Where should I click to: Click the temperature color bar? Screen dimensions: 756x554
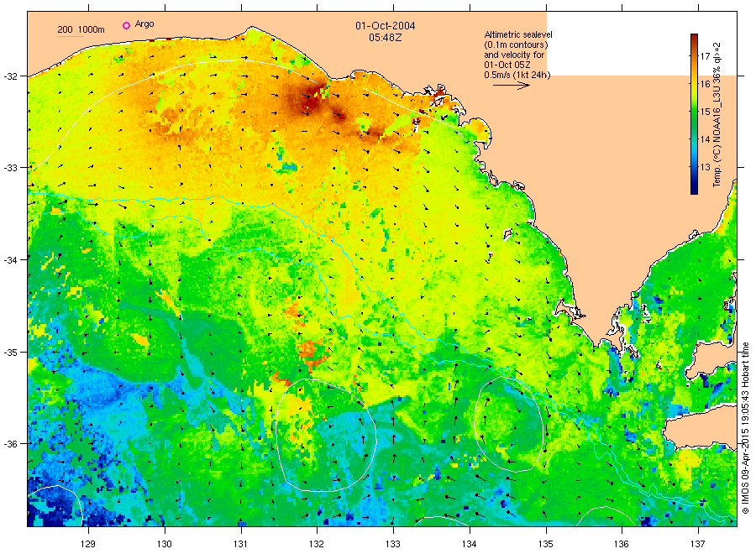tap(694, 114)
